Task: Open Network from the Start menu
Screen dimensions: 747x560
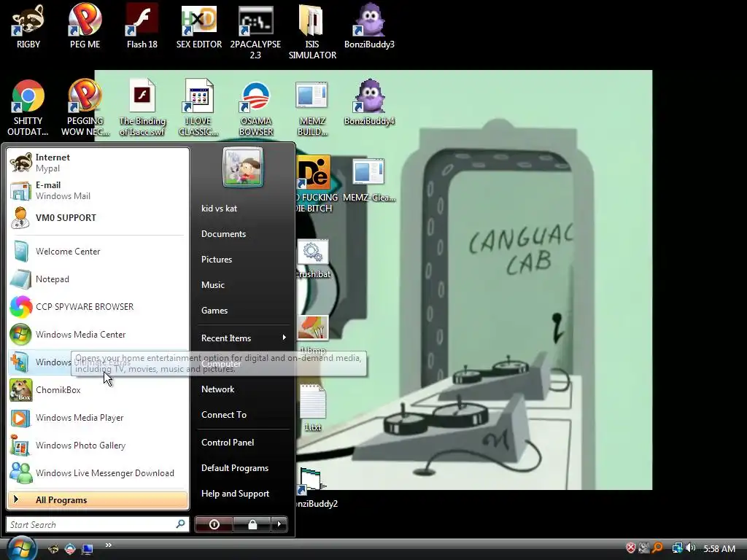Action: pos(244,389)
